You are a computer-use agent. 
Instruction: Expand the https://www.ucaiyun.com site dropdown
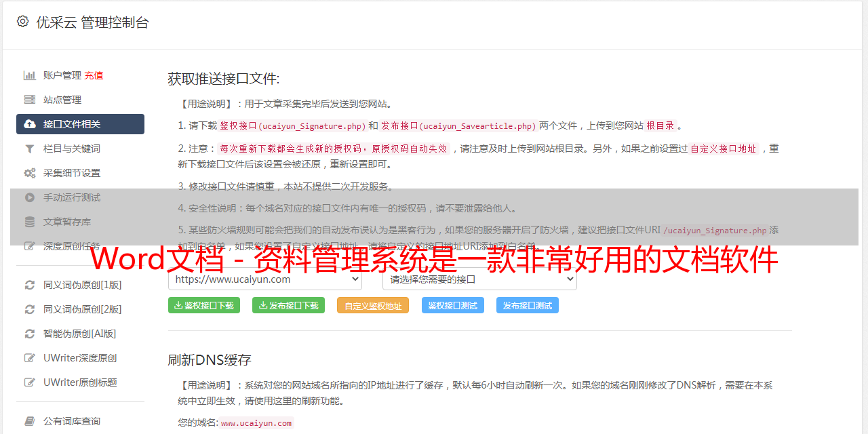(x=265, y=279)
